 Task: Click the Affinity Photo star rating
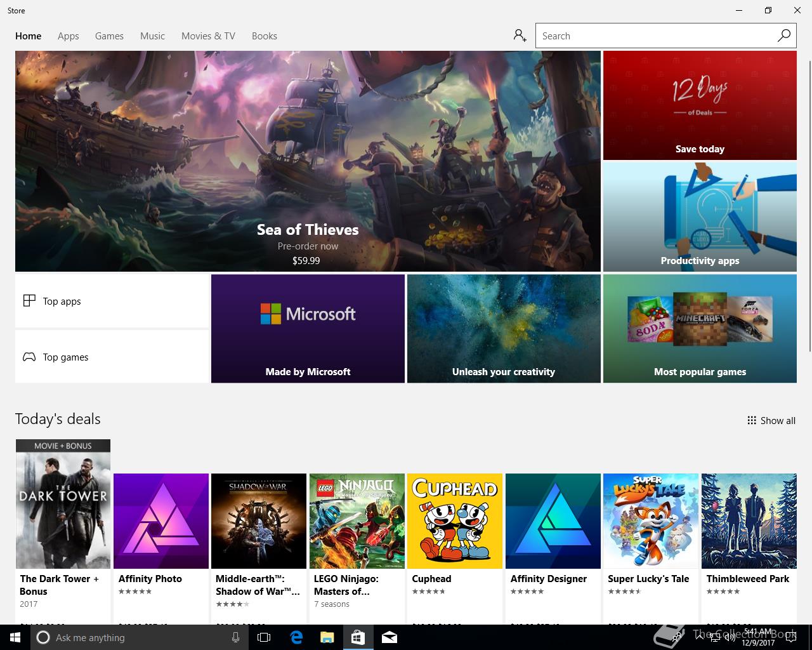point(135,592)
